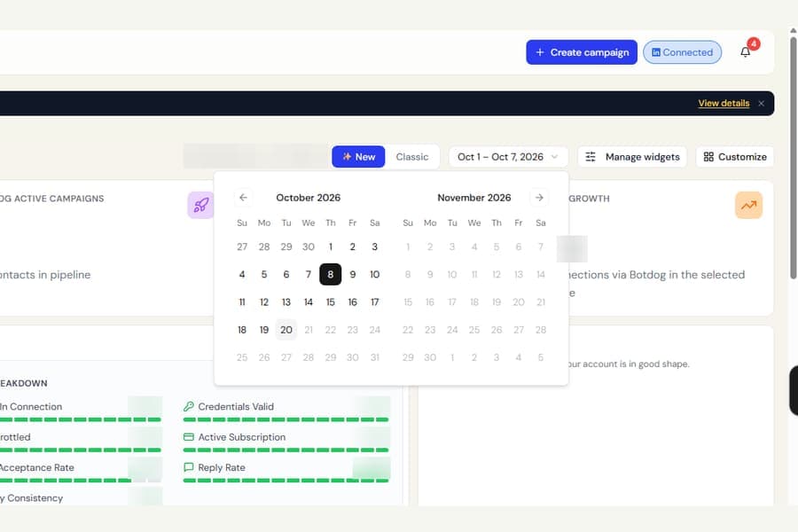Switch to the New dashboard view
The image size is (798, 532).
click(x=358, y=157)
